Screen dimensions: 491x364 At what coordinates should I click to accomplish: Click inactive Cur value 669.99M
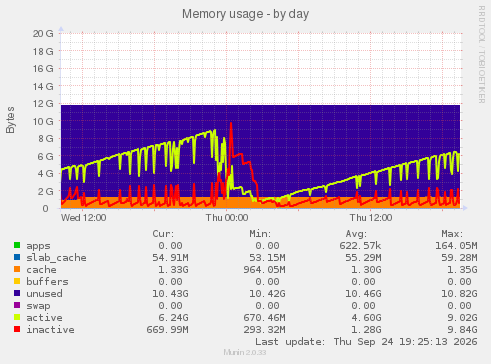click(167, 330)
